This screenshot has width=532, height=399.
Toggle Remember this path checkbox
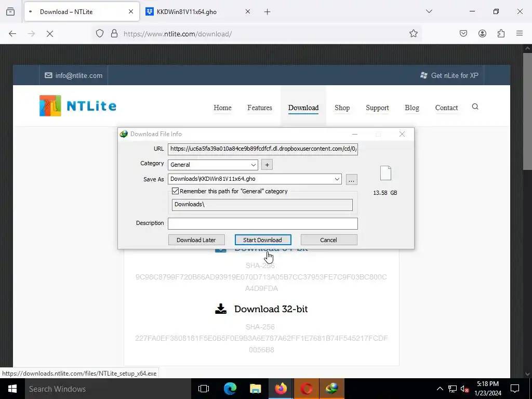[x=175, y=191]
